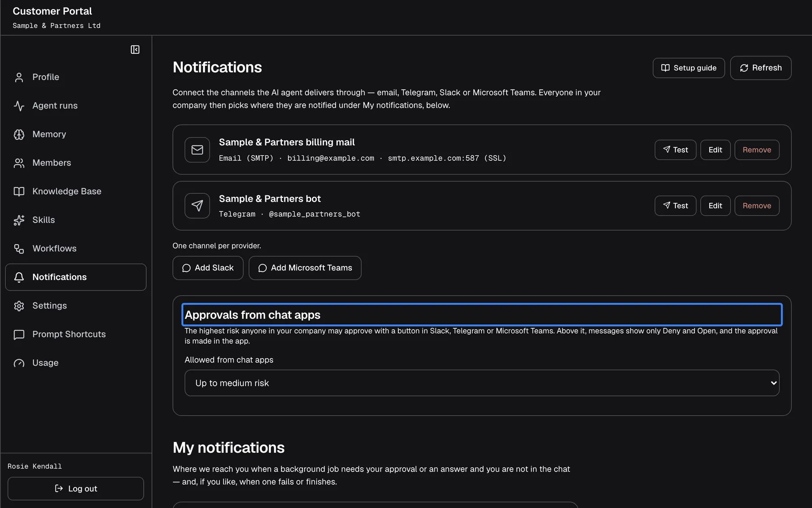The height and width of the screenshot is (508, 812).
Task: Remove the Sample & Partners billing mail channel
Action: (x=757, y=150)
